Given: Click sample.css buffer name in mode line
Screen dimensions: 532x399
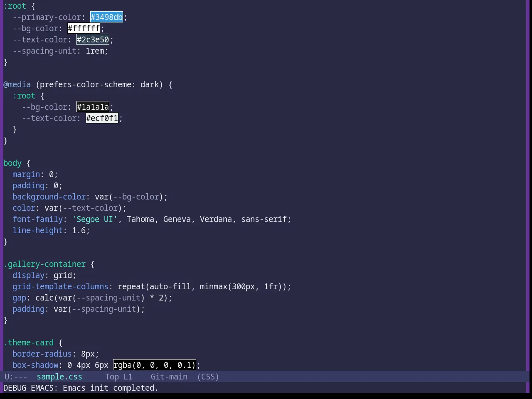Looking at the screenshot, I should coord(59,377).
